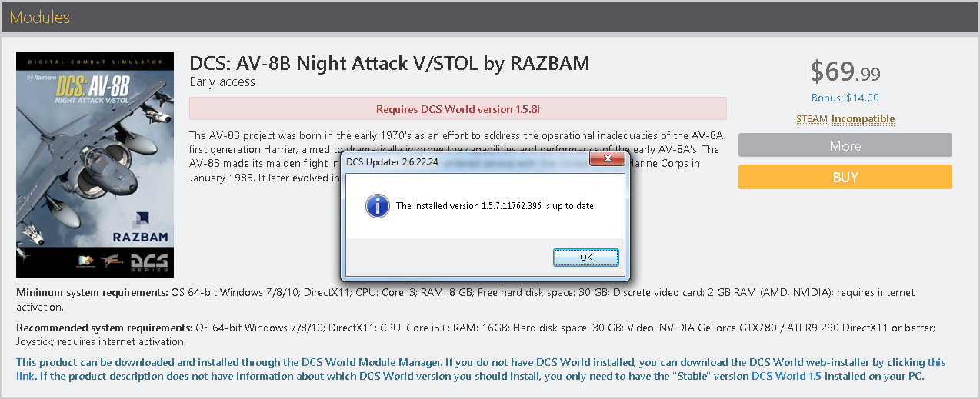Click the Modules section header
Screen dimensions: 980x399
[x=40, y=17]
